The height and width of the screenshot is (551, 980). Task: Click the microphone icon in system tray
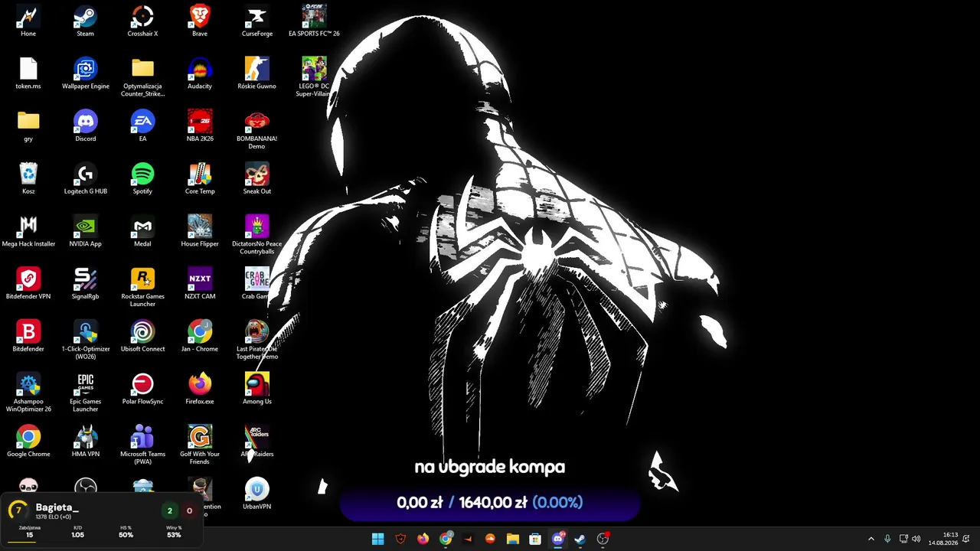coord(887,539)
